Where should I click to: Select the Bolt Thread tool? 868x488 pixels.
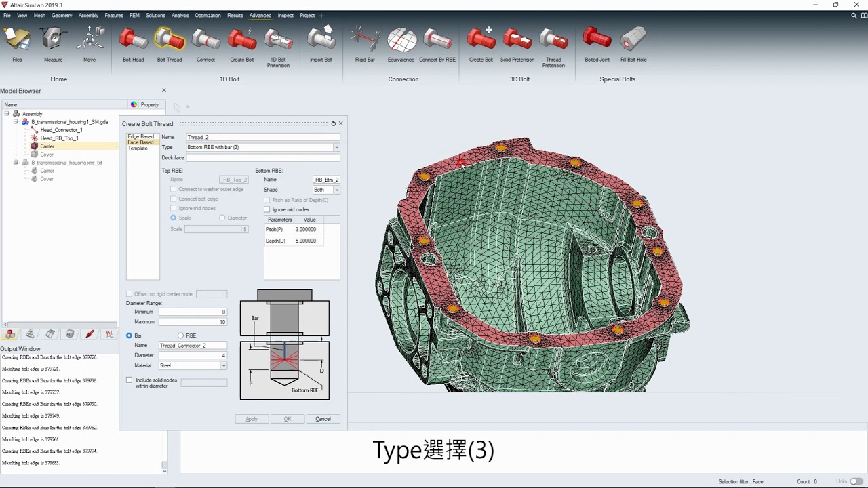170,44
